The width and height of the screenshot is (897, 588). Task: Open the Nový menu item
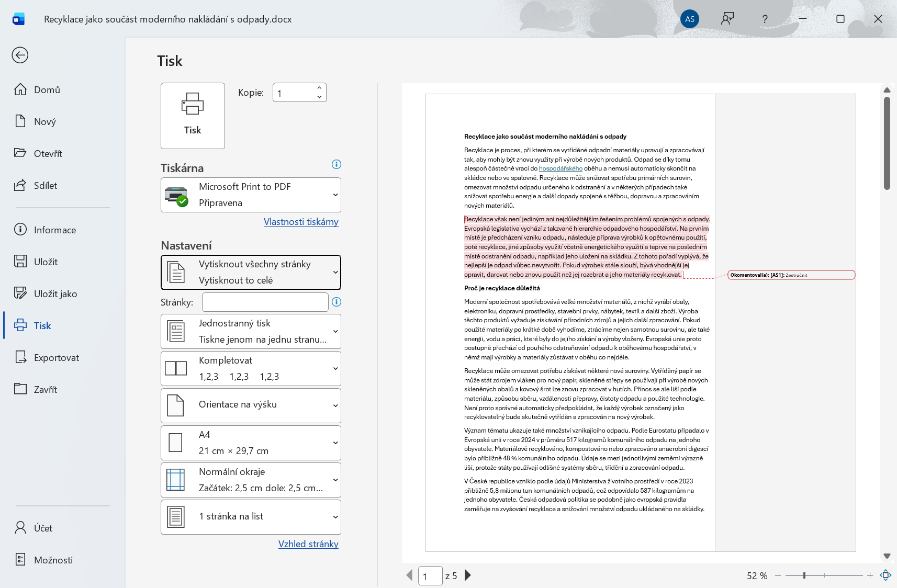63,121
